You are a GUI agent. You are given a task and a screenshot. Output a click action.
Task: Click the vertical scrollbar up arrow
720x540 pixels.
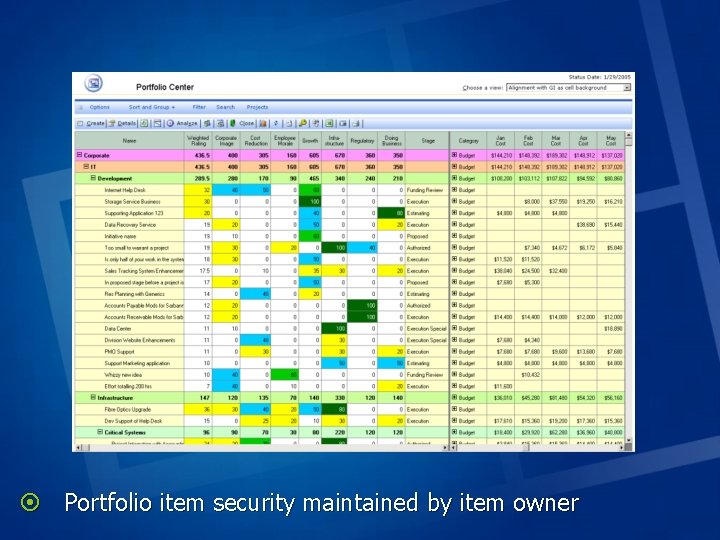click(629, 135)
